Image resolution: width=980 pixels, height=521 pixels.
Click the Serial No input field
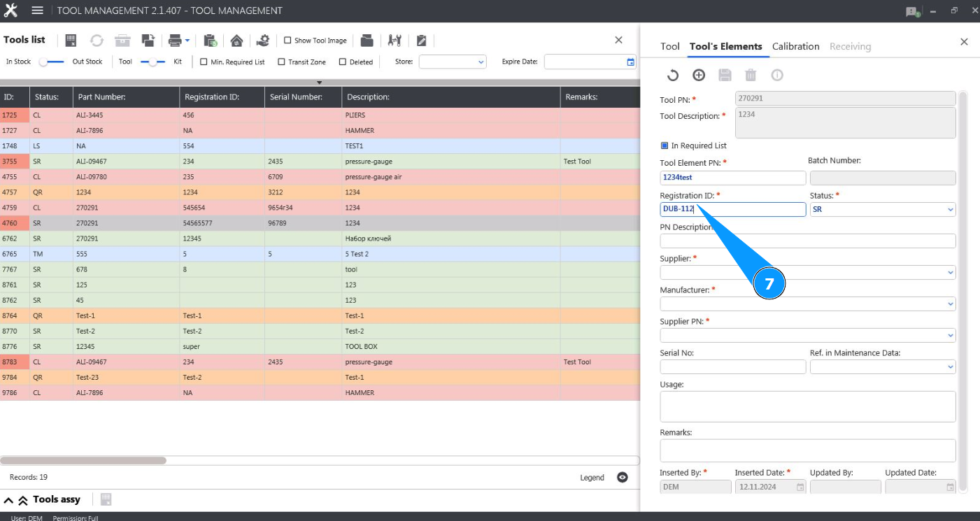pos(732,367)
